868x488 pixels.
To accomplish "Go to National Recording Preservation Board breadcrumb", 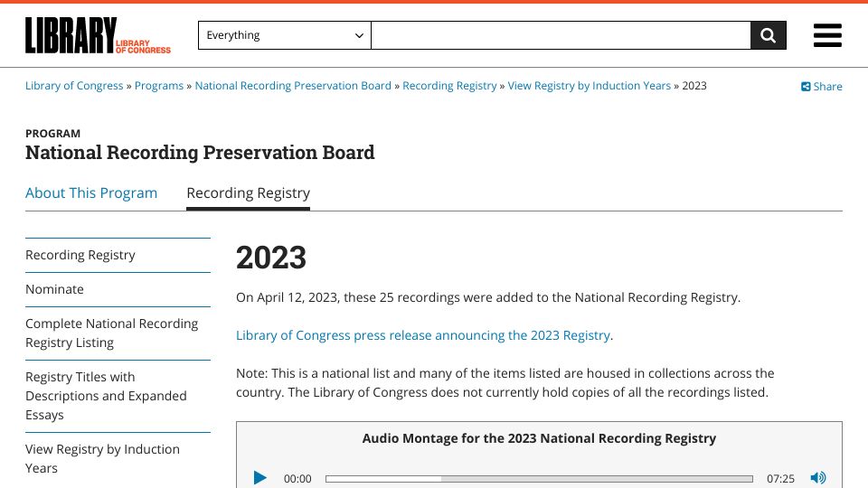I will 293,86.
